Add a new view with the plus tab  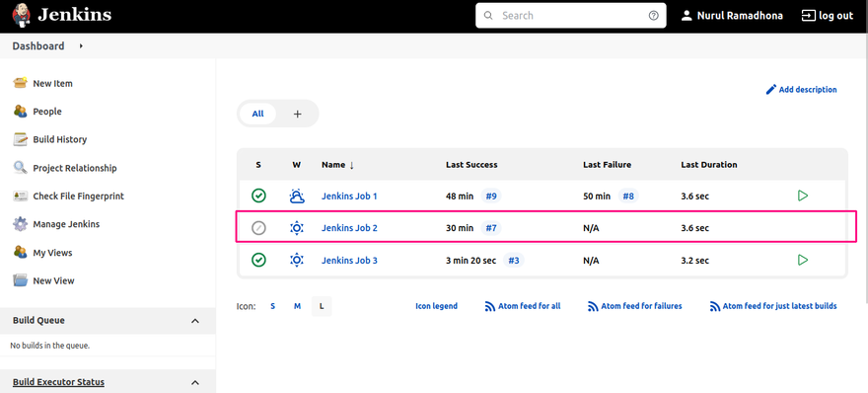(297, 114)
